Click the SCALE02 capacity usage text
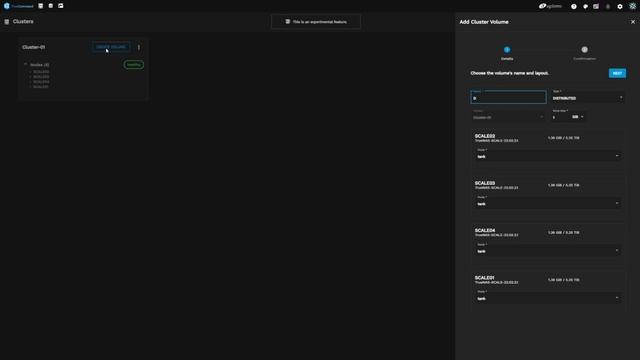The image size is (640, 360). [563, 138]
